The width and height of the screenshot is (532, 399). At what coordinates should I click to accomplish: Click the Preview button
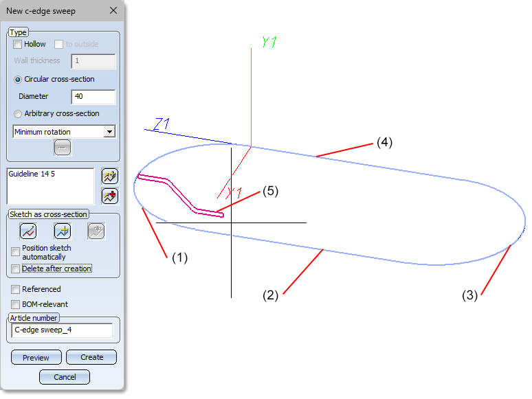[36, 357]
